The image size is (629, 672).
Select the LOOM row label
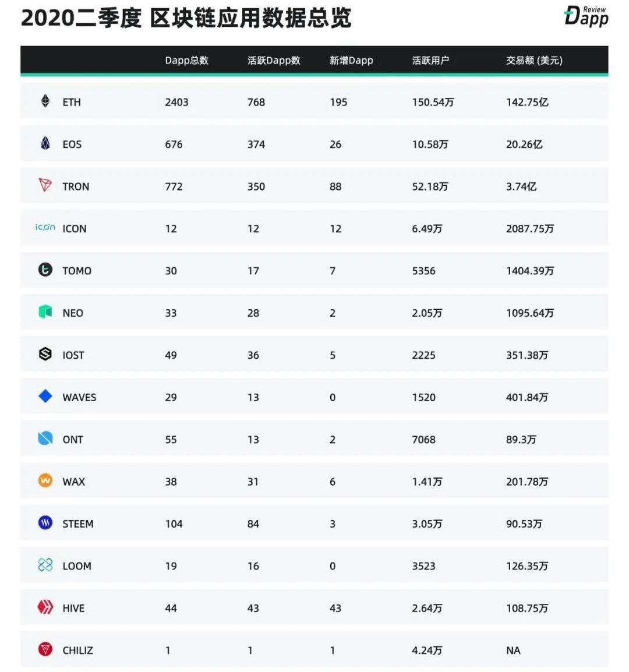[77, 566]
